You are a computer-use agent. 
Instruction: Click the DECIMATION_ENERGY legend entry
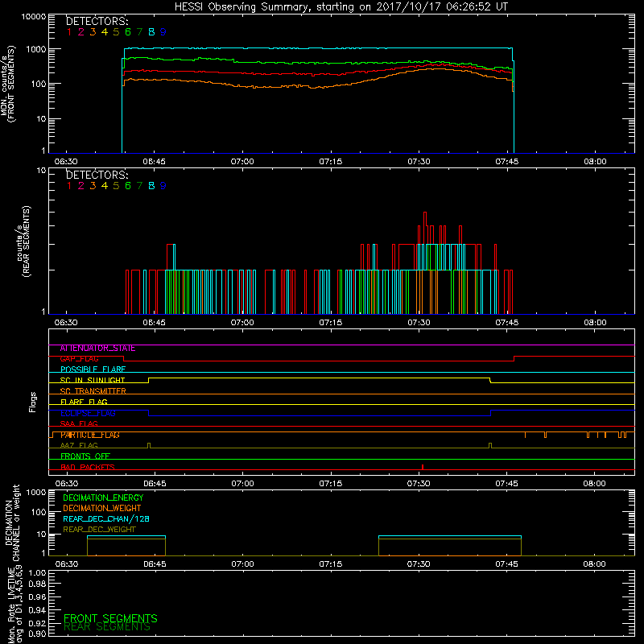(103, 497)
